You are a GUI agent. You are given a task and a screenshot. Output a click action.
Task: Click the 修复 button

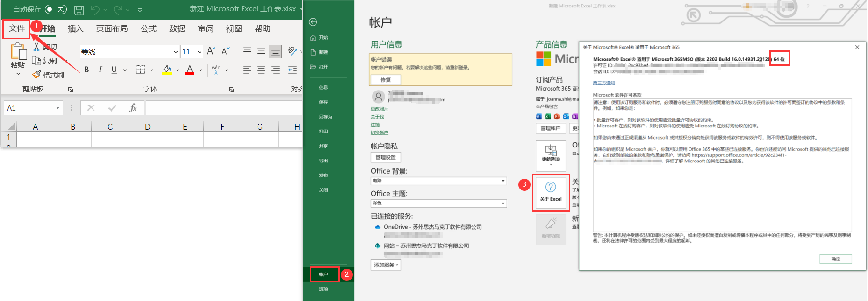click(x=386, y=80)
